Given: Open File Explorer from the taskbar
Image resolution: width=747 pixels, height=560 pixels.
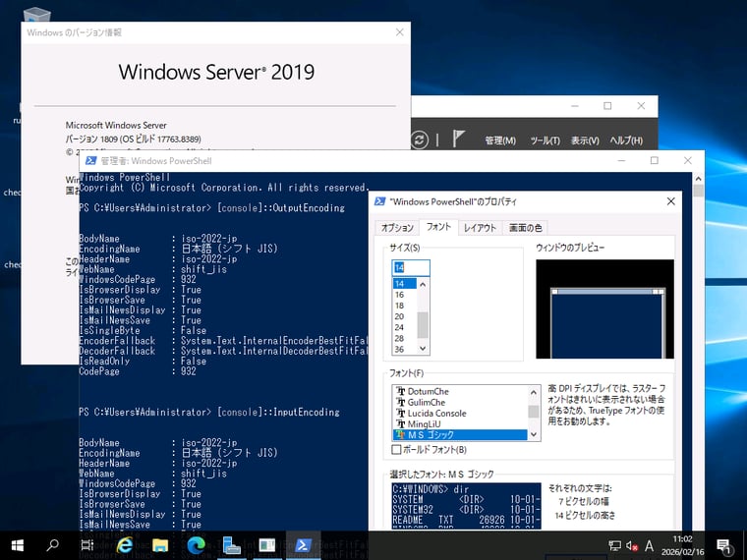Looking at the screenshot, I should 160,545.
